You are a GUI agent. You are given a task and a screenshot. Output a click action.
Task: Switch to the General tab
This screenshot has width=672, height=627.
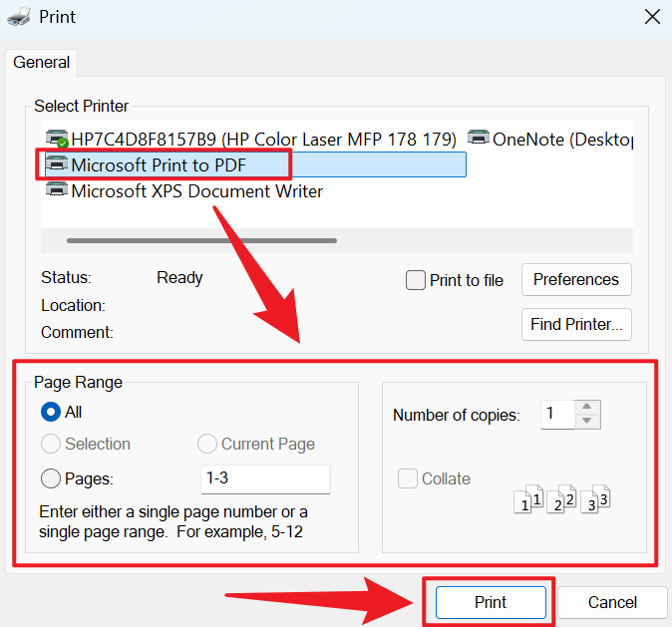click(42, 63)
